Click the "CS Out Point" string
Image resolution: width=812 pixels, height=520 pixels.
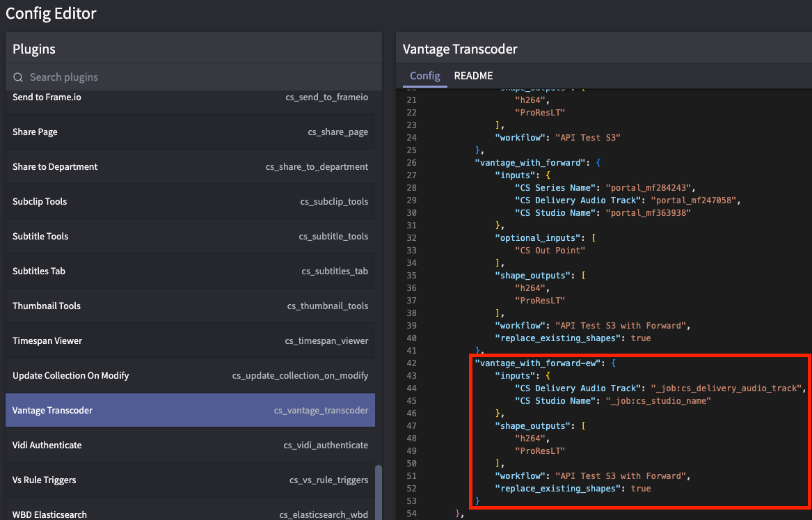coord(550,250)
